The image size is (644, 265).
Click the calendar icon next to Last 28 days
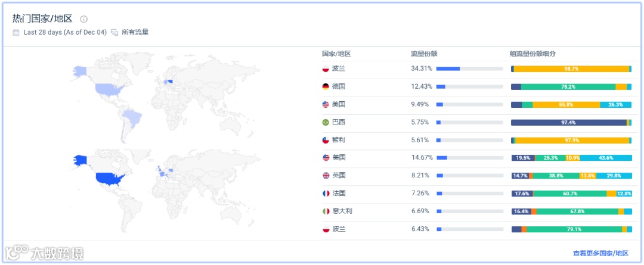16,32
